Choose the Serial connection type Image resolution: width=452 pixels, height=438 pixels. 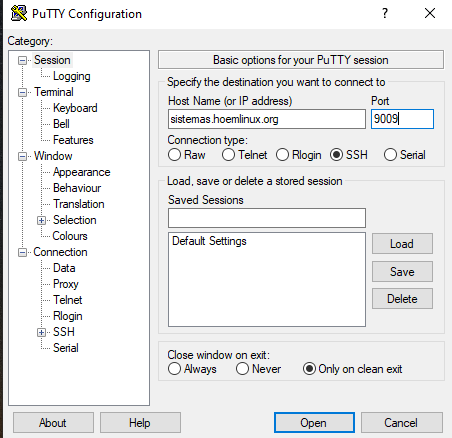(x=390, y=155)
